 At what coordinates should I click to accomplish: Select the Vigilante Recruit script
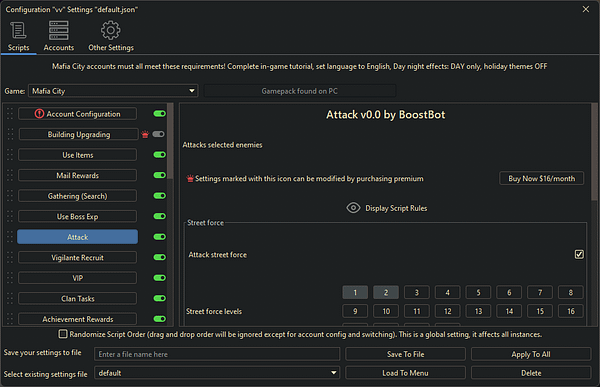tap(78, 258)
